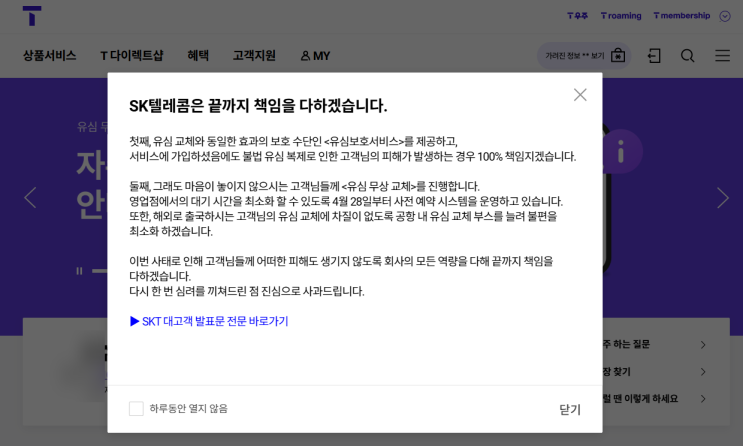This screenshot has height=446, width=743.
Task: Check 하루동안 열지 않음 checkbox
Action: click(x=136, y=409)
